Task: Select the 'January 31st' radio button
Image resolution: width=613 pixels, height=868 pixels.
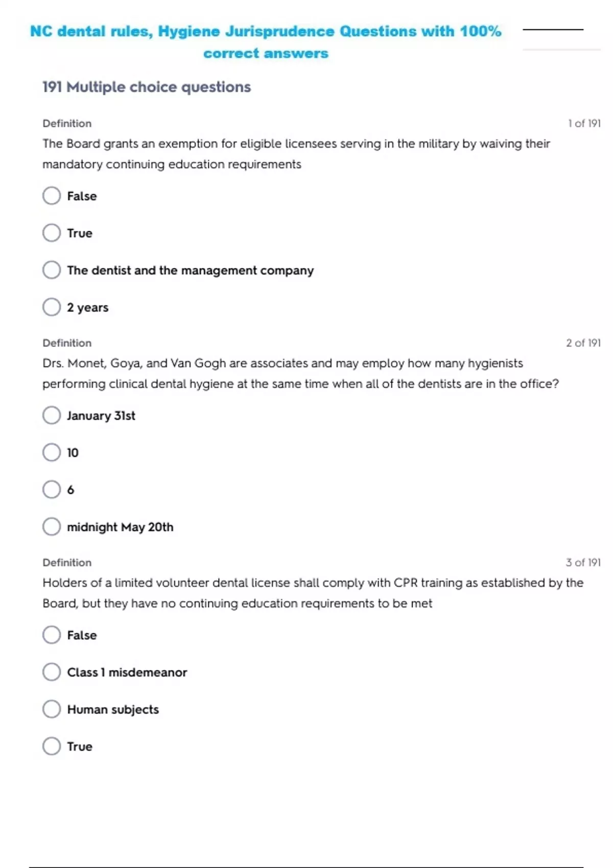Action: pos(52,416)
